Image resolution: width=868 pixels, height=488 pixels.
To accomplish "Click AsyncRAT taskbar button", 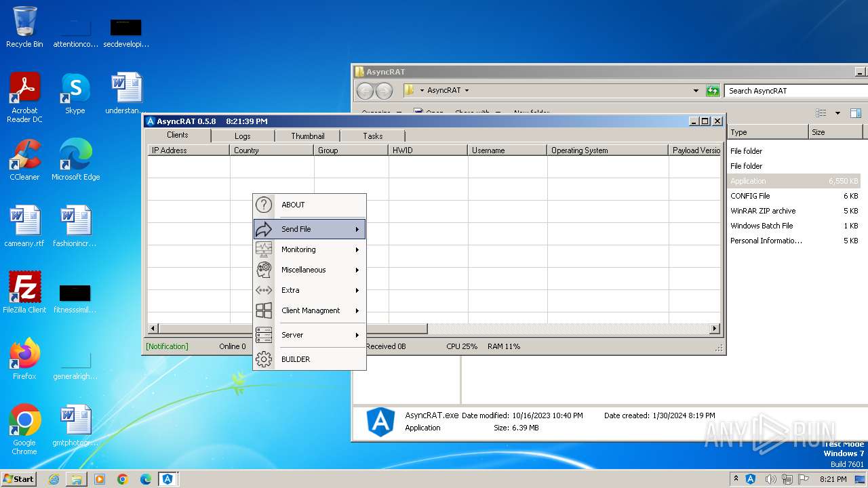I will pyautogui.click(x=167, y=479).
